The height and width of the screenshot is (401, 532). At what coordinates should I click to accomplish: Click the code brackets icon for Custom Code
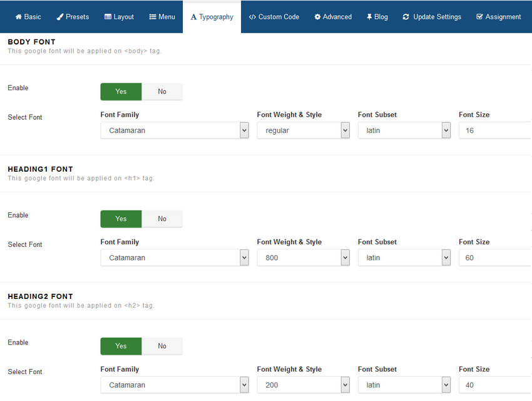pyautogui.click(x=252, y=17)
